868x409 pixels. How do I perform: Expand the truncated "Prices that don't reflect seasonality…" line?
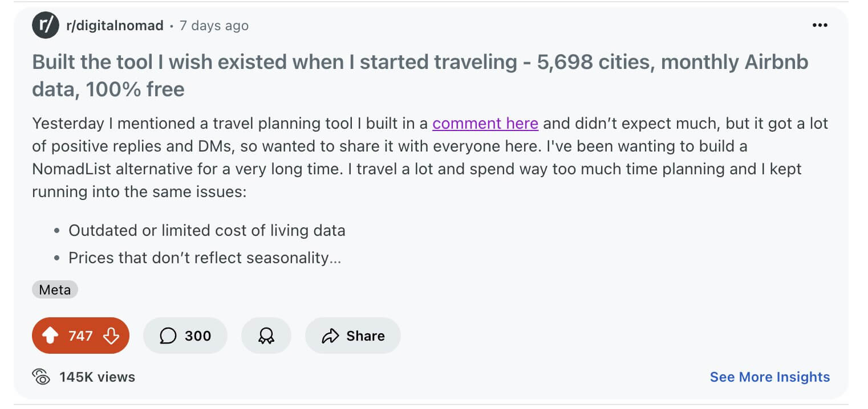(204, 257)
